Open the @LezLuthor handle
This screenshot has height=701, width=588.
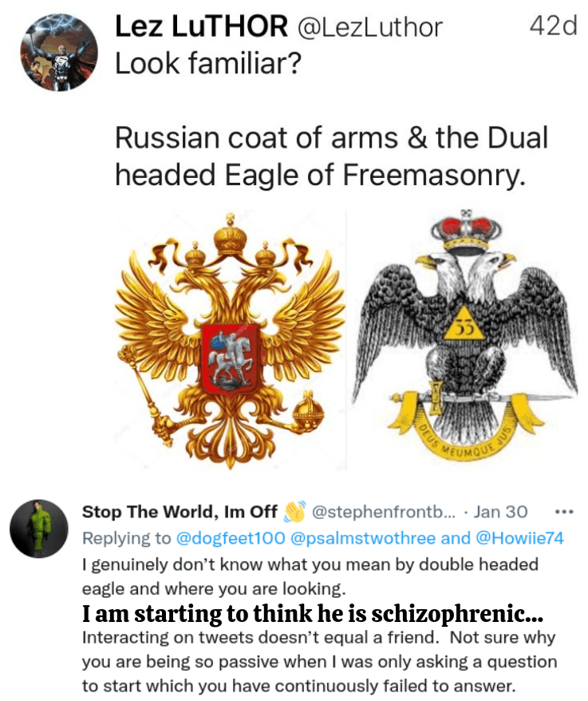coord(369,27)
